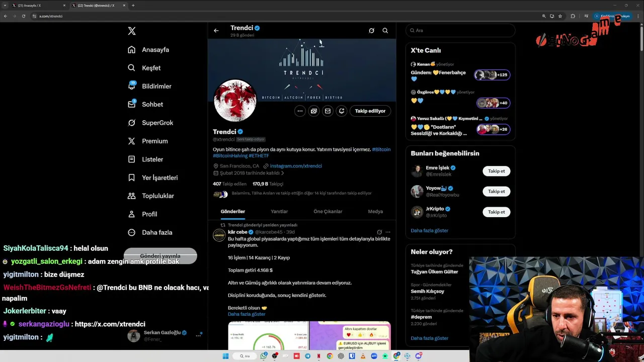Open SuperGrok from sidebar
Viewport: 644px width, 362px height.
coord(150,123)
